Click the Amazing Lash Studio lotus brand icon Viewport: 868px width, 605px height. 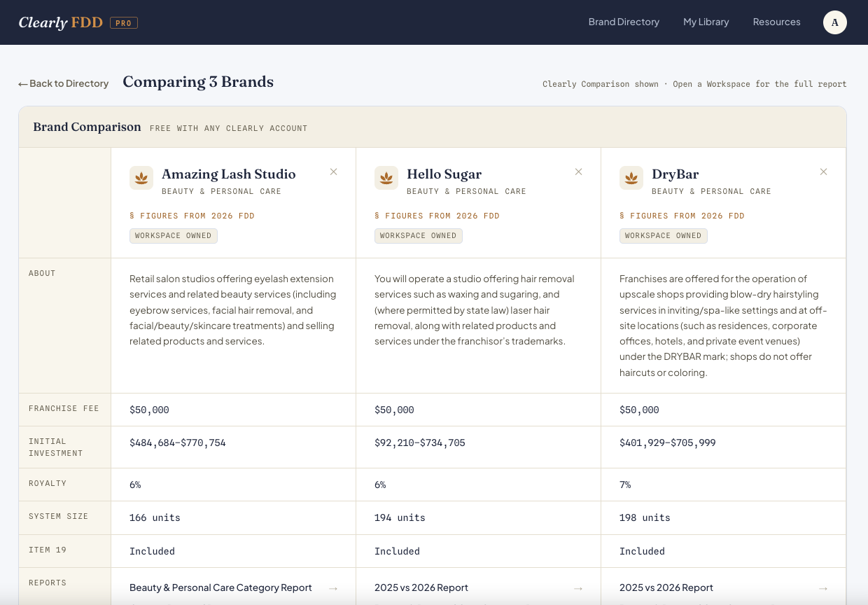(x=141, y=178)
